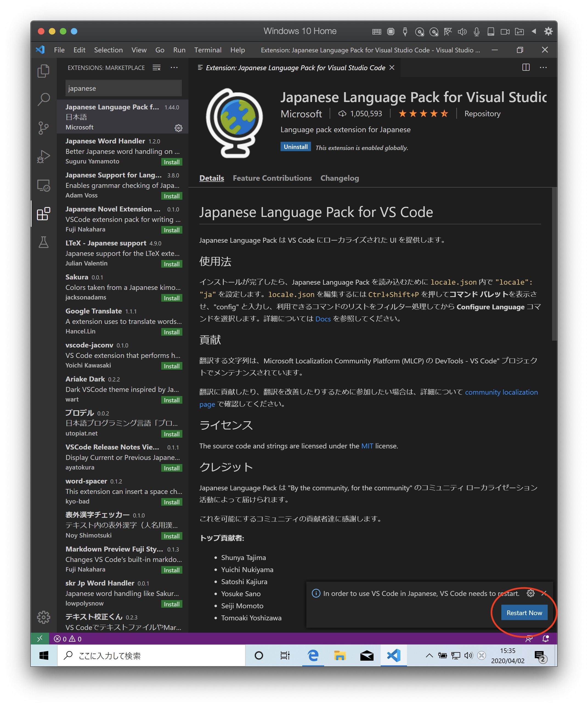The image size is (588, 707).
Task: Open the Windows Start menu
Action: pyautogui.click(x=44, y=655)
